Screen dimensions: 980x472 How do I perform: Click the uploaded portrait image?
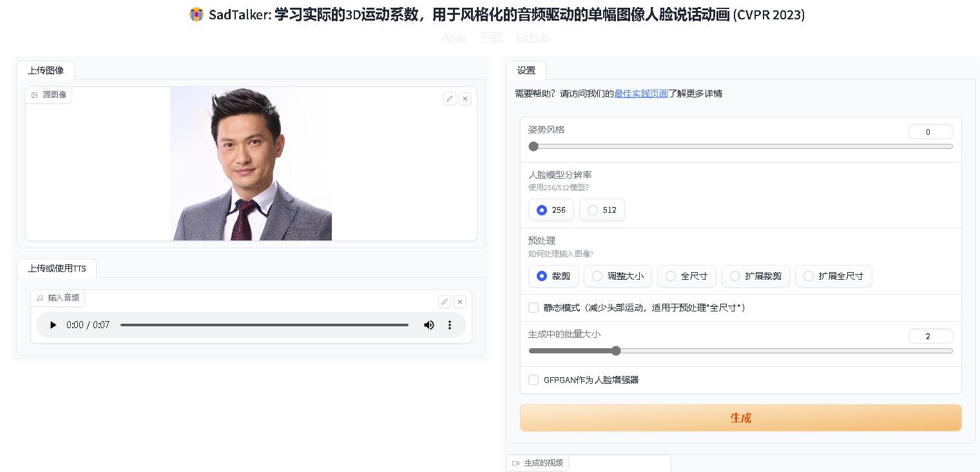click(x=251, y=164)
